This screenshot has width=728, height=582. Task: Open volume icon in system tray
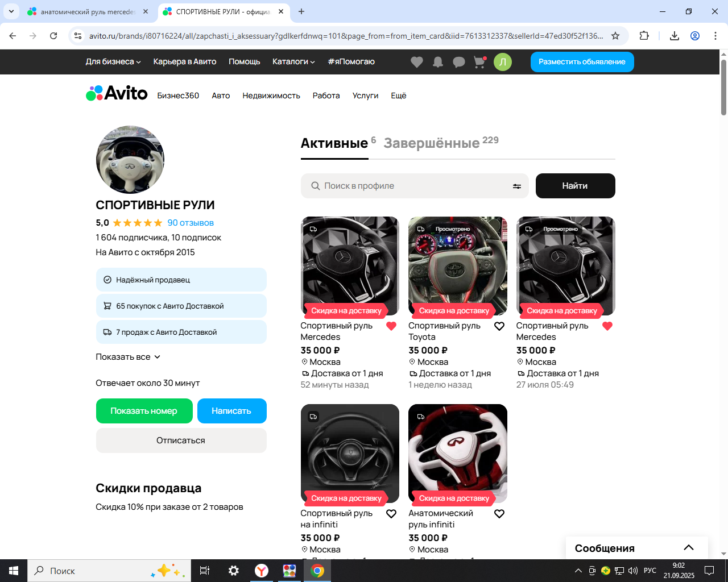pyautogui.click(x=633, y=571)
